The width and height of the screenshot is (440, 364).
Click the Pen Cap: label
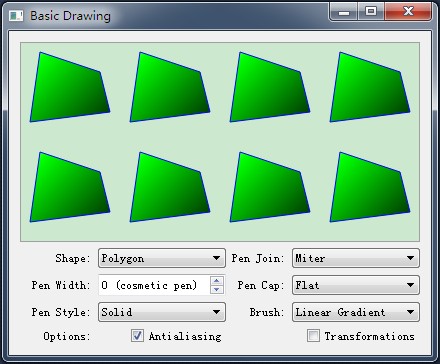(261, 285)
